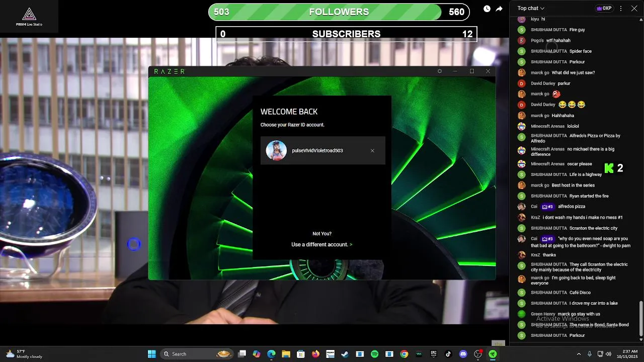This screenshot has height=362, width=644.
Task: Click the pulseVividVioletroad503 avatar picture
Action: coord(276,150)
